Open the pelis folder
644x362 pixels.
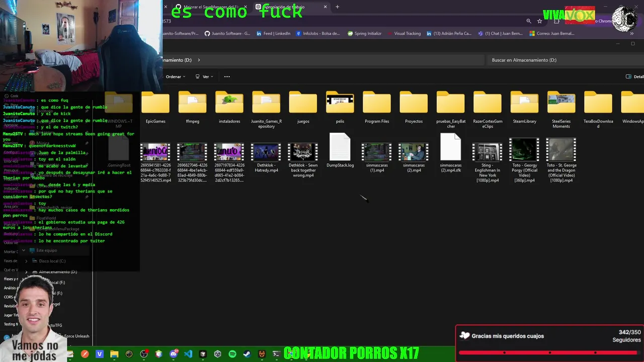coord(340,107)
